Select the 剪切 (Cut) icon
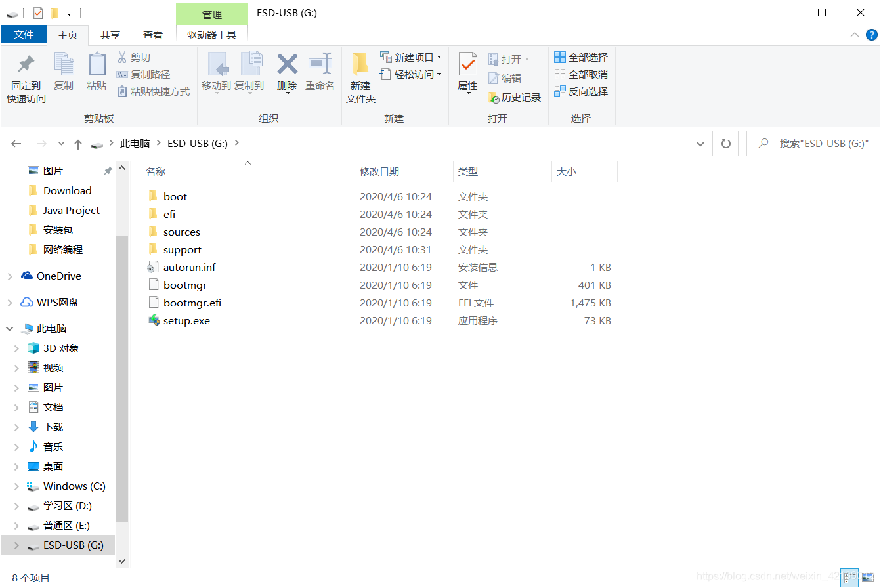 (x=124, y=58)
